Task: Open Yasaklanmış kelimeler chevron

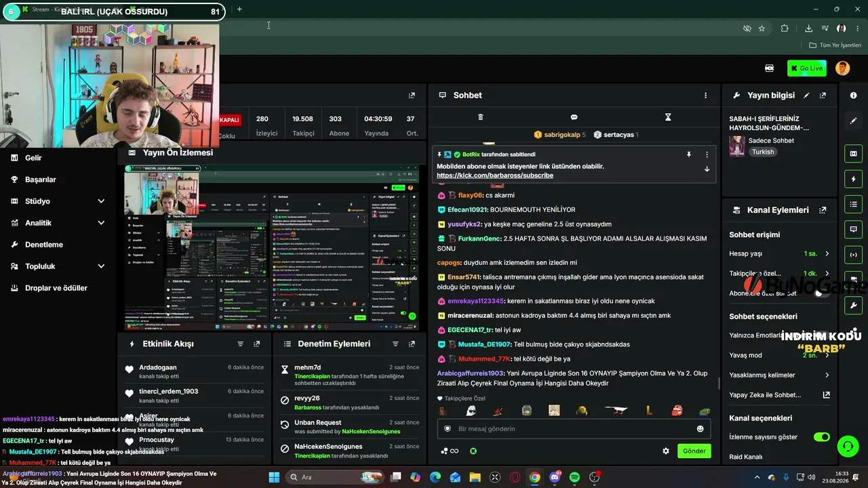Action: pyautogui.click(x=827, y=375)
